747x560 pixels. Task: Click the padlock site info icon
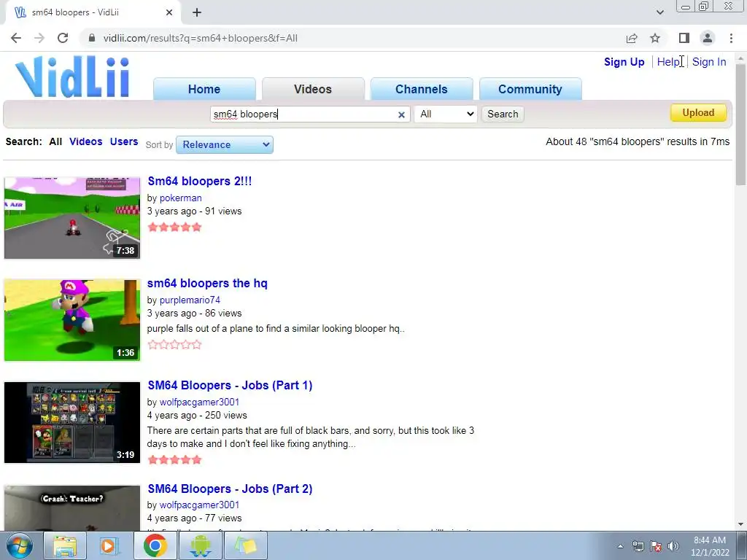pos(92,38)
